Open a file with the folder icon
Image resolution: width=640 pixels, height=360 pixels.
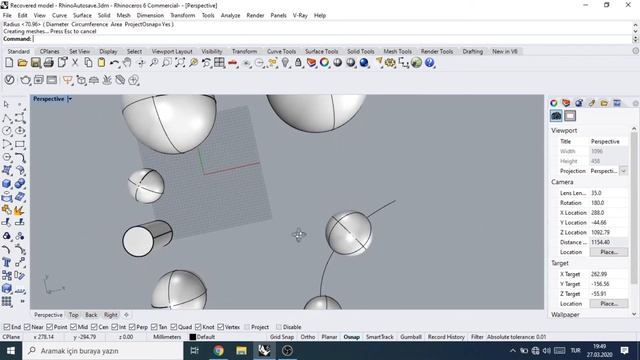tap(22, 62)
